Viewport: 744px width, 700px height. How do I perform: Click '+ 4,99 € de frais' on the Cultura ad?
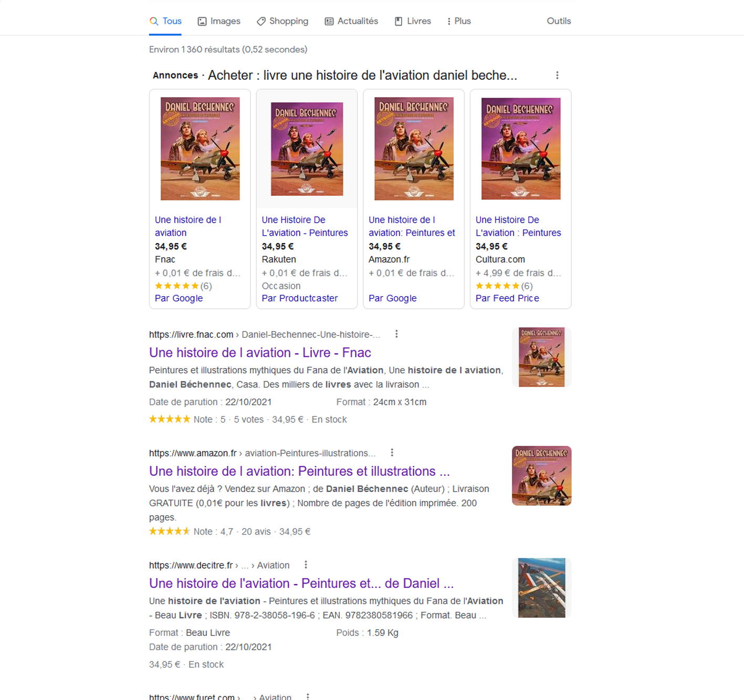click(518, 273)
